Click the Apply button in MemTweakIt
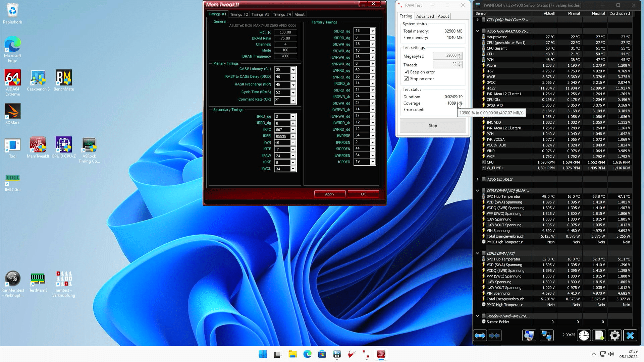Image resolution: width=644 pixels, height=362 pixels. coord(330,194)
